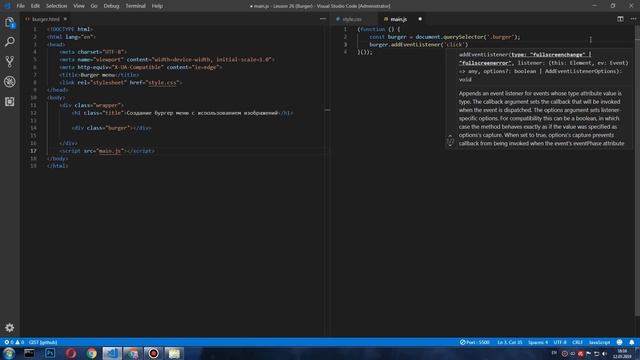Click unsaved dot on main.js tab

[x=420, y=19]
